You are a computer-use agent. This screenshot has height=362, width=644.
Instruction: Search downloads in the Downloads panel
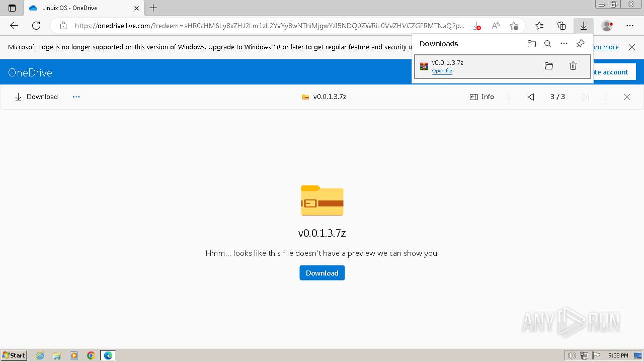[548, 44]
